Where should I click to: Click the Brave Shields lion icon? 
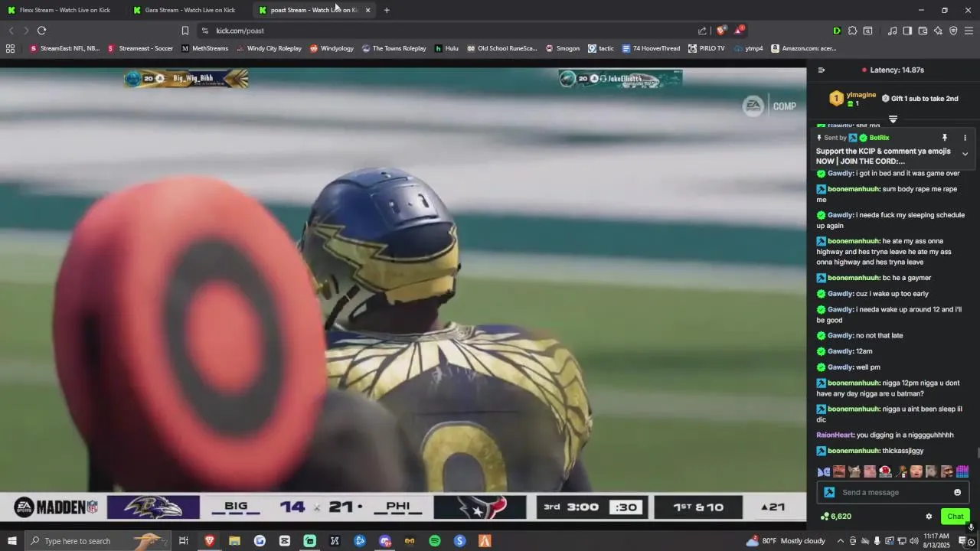click(720, 31)
